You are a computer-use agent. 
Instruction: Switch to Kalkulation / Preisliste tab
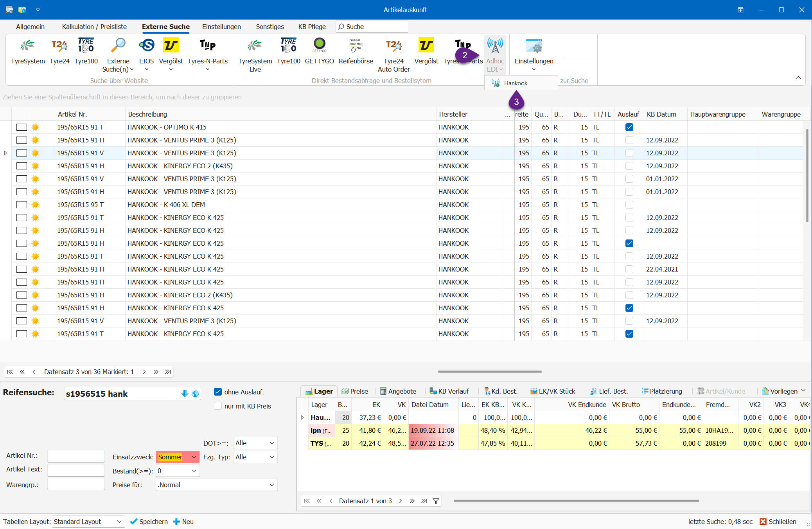tap(94, 27)
